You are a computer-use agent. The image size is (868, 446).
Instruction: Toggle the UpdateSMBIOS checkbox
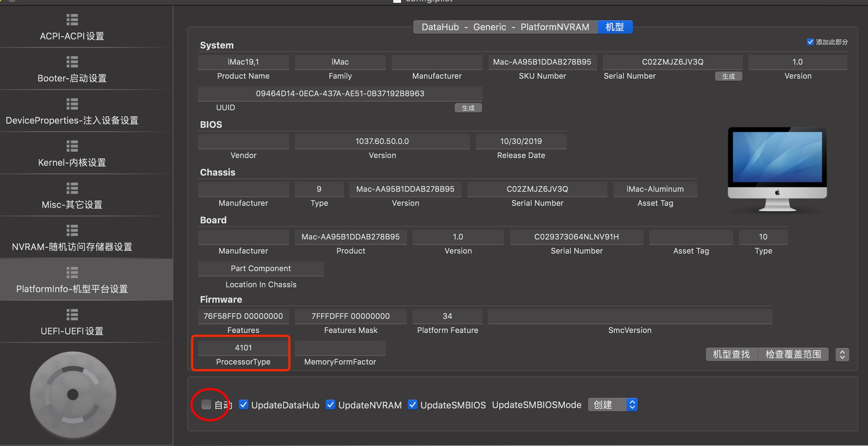click(x=413, y=405)
